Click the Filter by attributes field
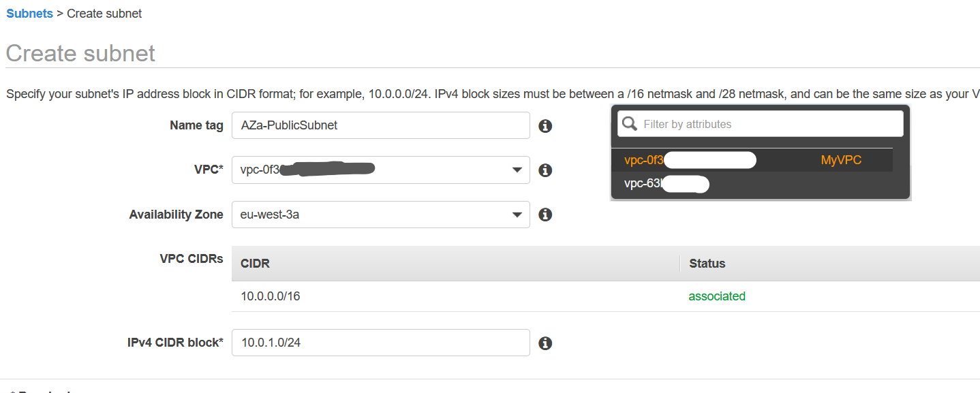 point(760,124)
